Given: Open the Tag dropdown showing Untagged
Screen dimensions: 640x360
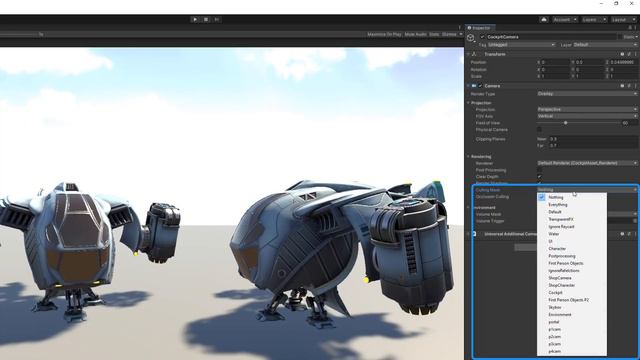Looking at the screenshot, I should coord(521,44).
